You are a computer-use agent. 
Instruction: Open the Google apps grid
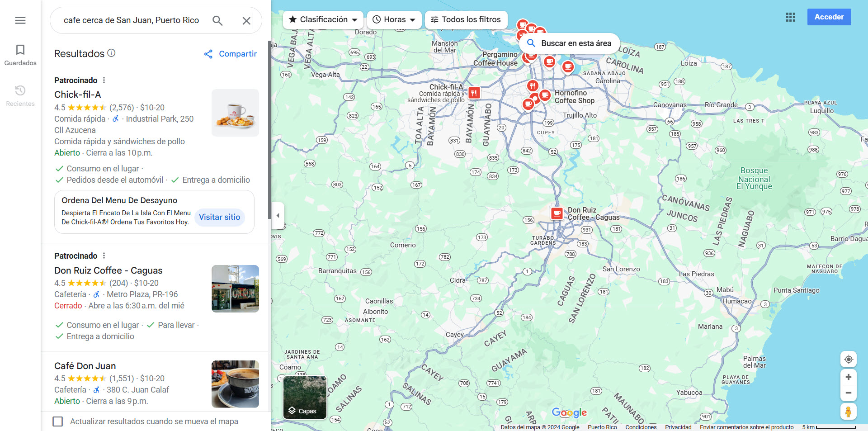(790, 17)
